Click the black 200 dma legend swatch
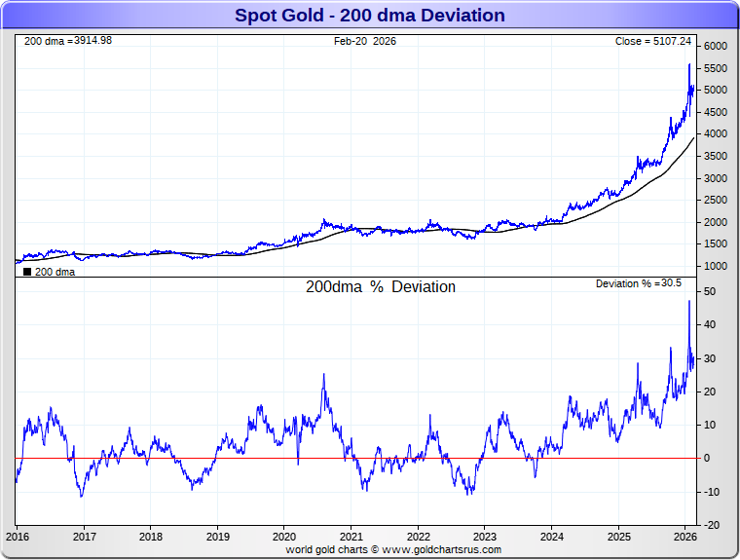740x560 pixels. (27, 272)
